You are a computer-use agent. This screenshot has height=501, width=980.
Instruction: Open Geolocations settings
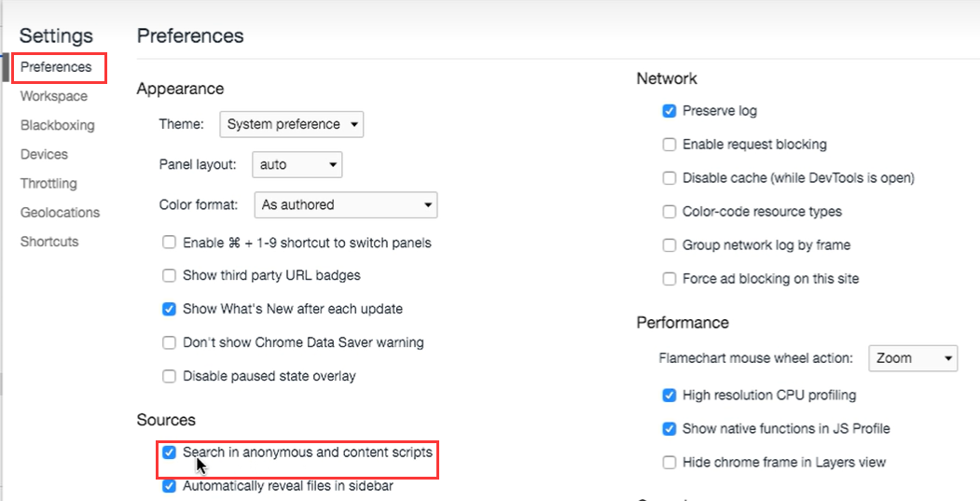[60, 213]
